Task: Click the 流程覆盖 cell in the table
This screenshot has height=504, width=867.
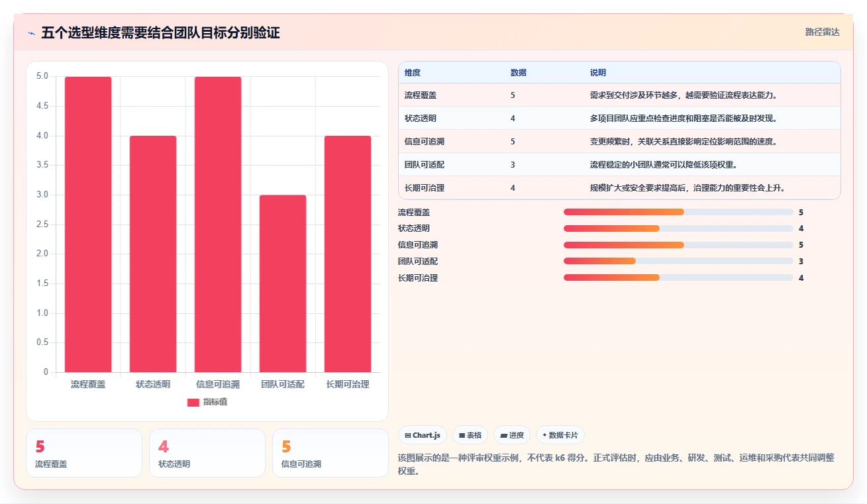Action: [421, 95]
